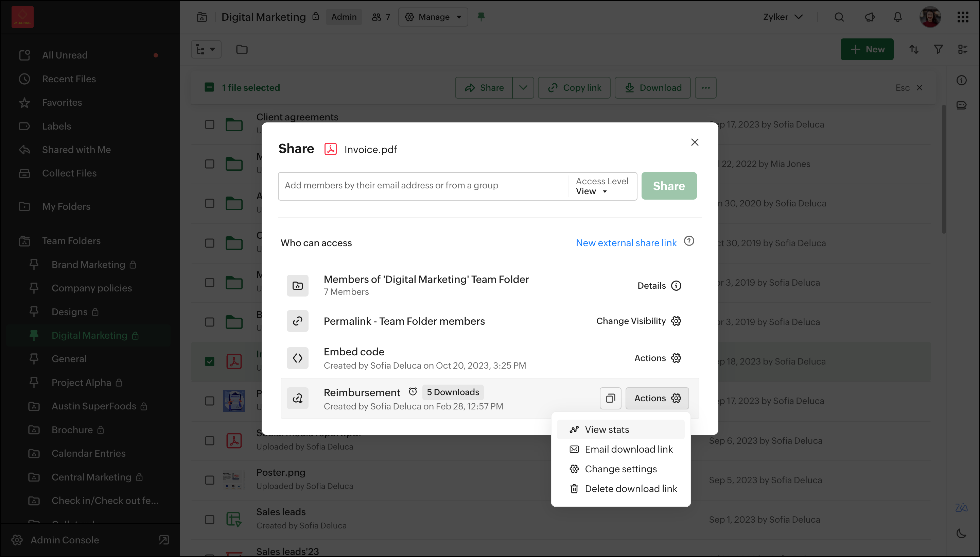Expand the Manage dropdown
The image size is (980, 557).
[433, 17]
